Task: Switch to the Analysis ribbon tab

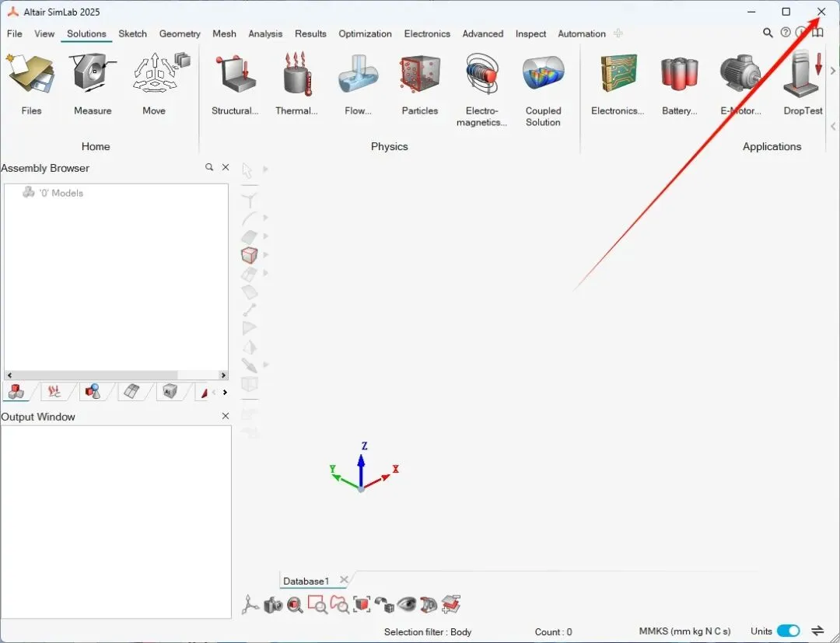Action: [265, 33]
